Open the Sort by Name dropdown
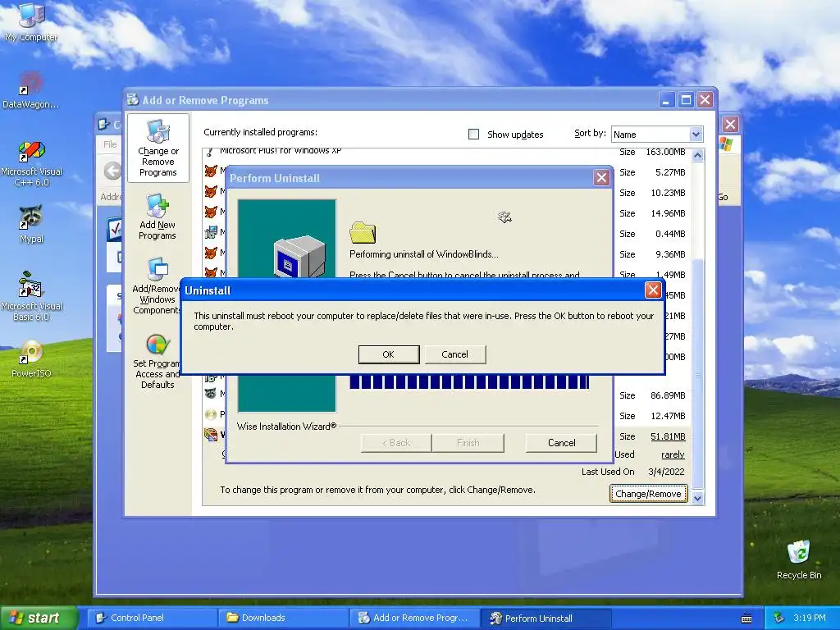This screenshot has width=840, height=630. click(x=696, y=134)
